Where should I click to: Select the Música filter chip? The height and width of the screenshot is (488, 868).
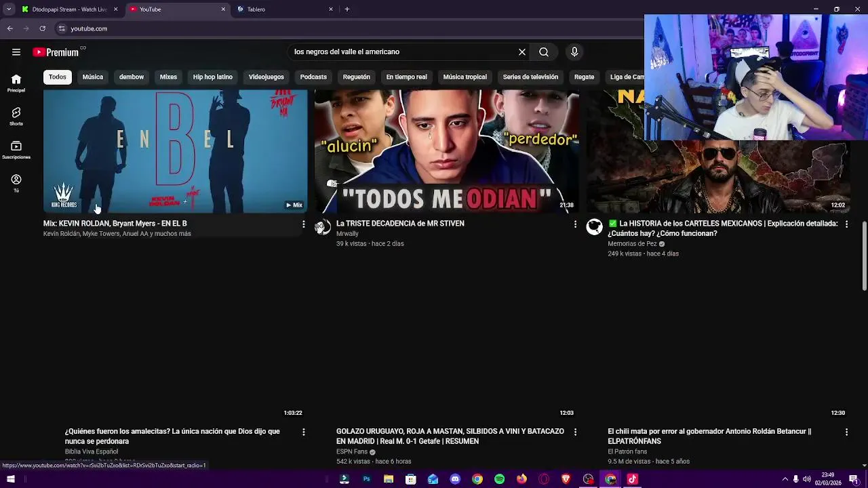[93, 77]
